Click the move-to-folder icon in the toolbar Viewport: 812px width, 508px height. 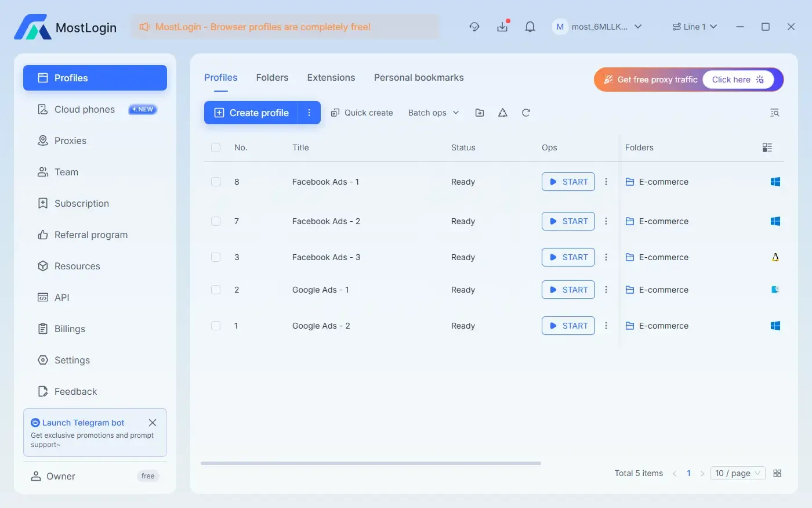(x=480, y=112)
